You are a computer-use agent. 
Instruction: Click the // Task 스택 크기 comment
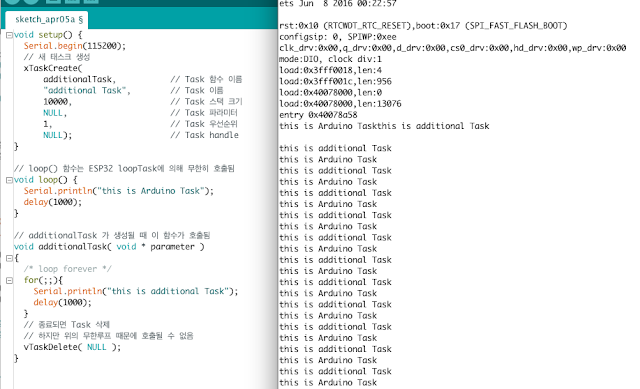click(x=207, y=102)
